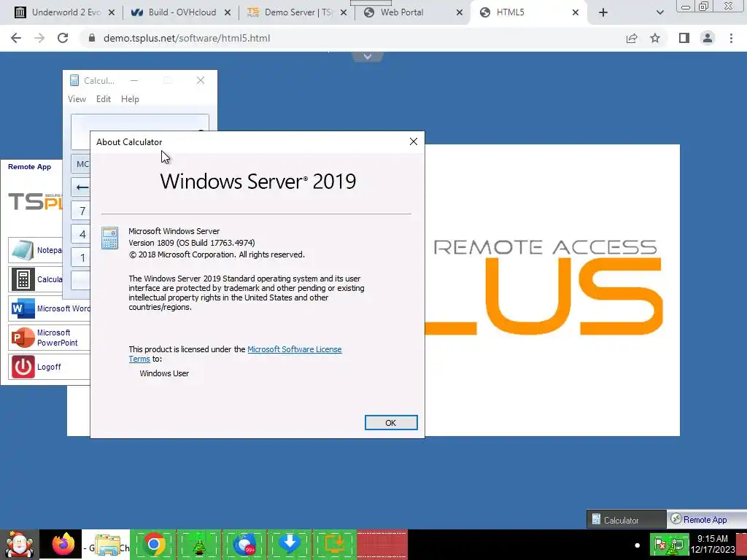The width and height of the screenshot is (747, 560).
Task: Click digit 7 on the Calculator
Action: pos(81,211)
